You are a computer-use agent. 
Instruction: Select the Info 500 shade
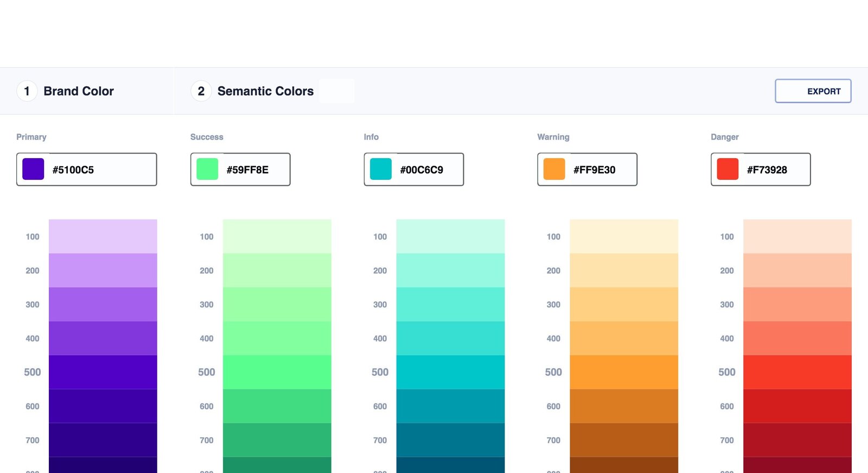[x=451, y=372]
